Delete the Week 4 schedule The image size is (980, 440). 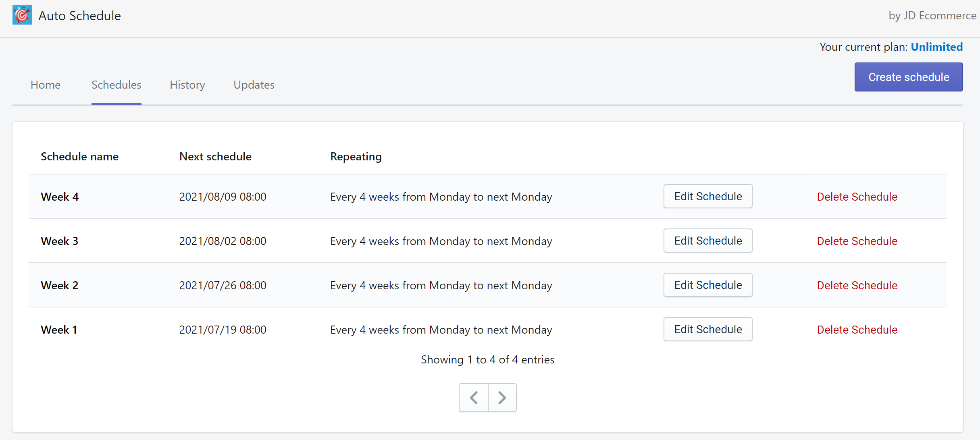point(857,197)
